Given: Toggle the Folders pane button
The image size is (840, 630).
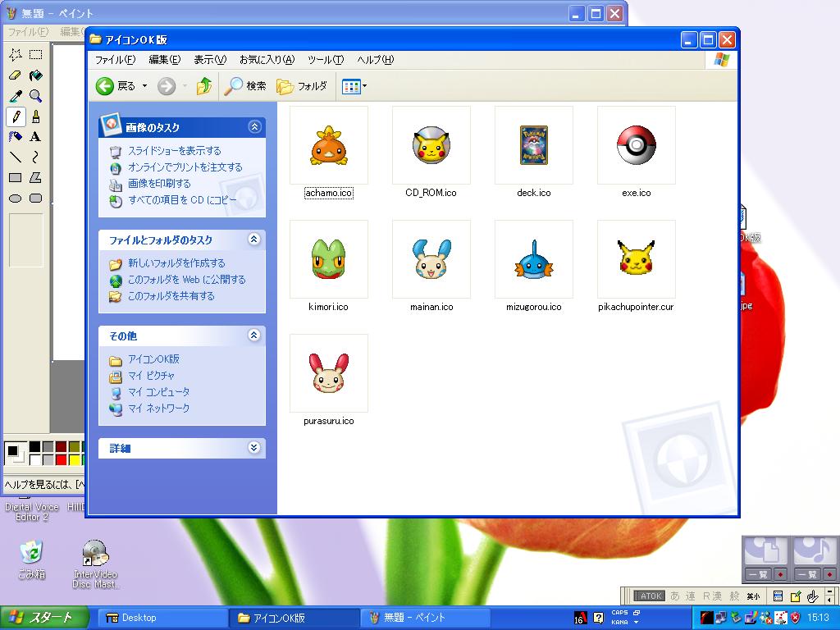Looking at the screenshot, I should (x=302, y=85).
